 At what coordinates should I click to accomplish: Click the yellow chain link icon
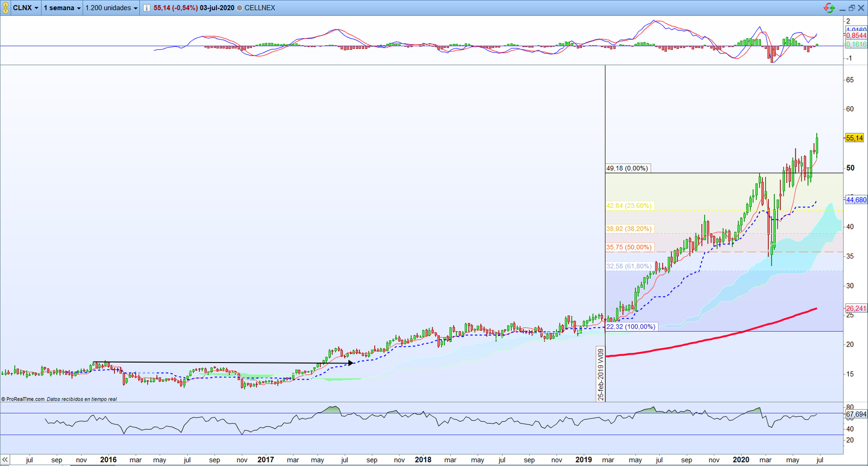tap(5, 8)
